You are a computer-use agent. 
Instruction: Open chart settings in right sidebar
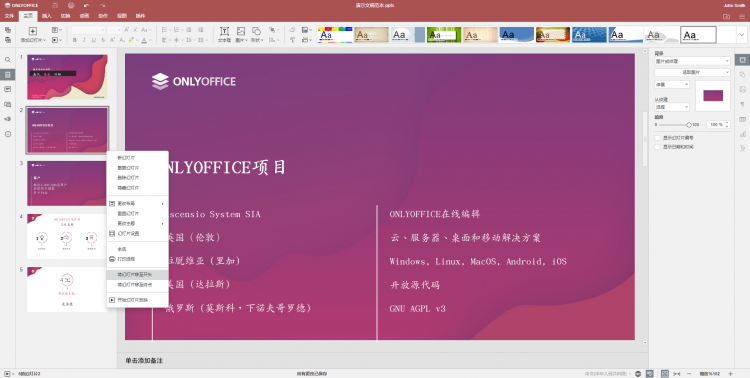click(x=742, y=134)
